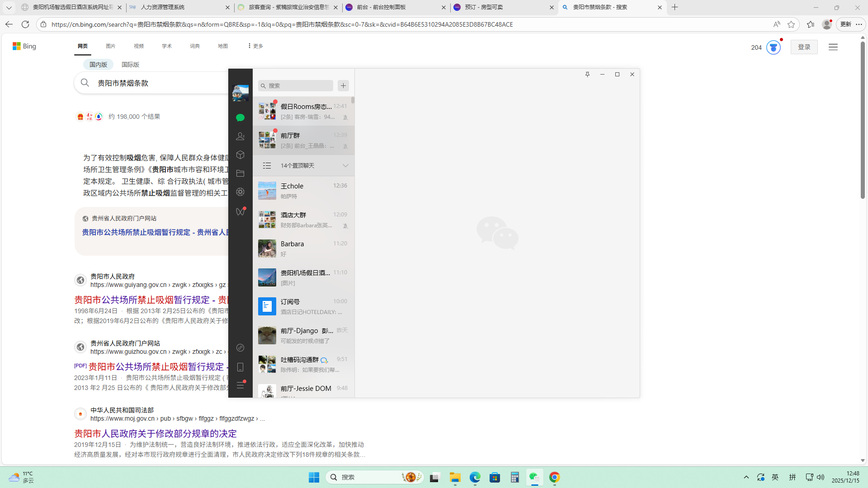Open WeChat contacts icon in sidebar
868x488 pixels.
point(240,136)
